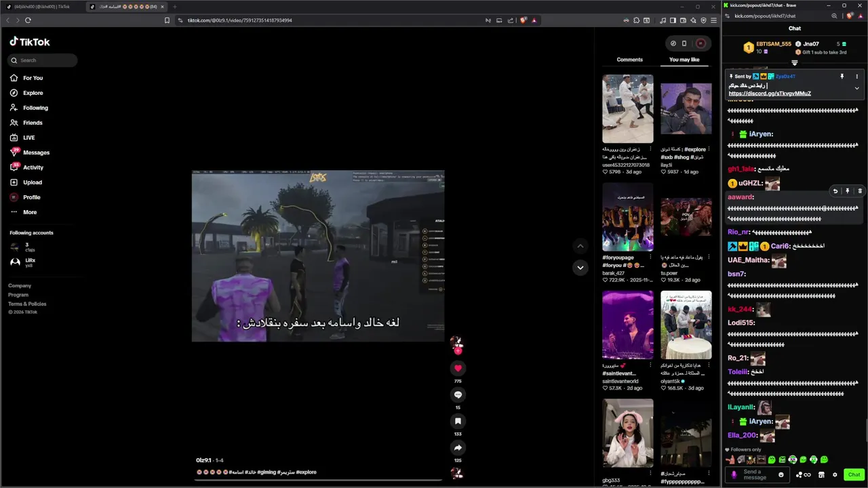Open TikTok home via the TikTok logo
Viewport: 868px width, 488px height.
[x=29, y=42]
